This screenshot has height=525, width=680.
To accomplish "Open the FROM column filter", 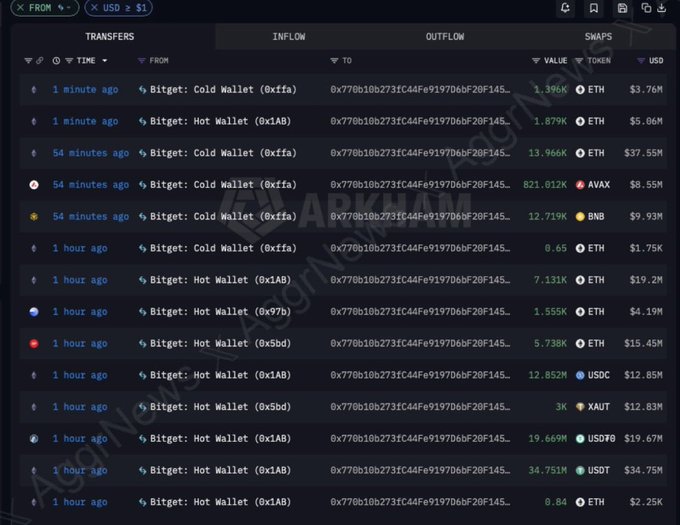I will [x=141, y=61].
